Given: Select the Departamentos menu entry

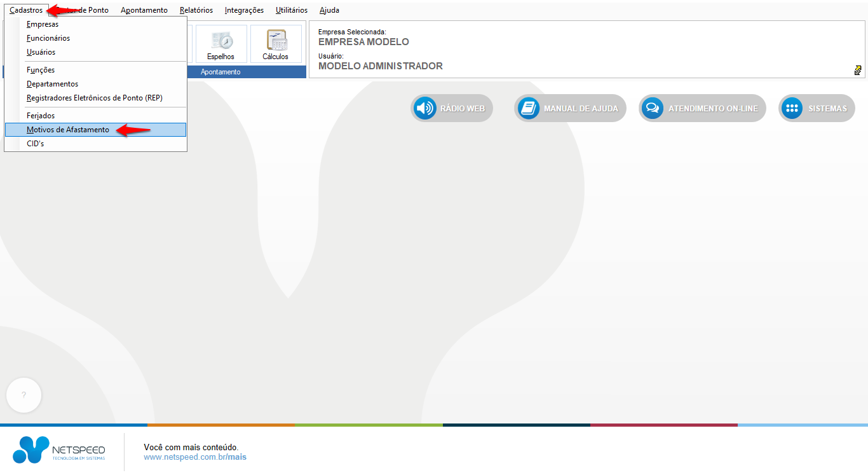Looking at the screenshot, I should coord(96,84).
